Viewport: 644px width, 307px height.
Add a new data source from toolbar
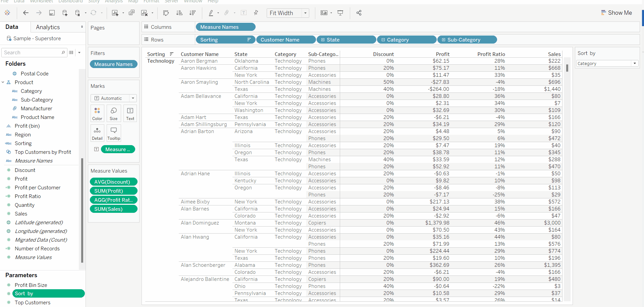[x=65, y=13]
